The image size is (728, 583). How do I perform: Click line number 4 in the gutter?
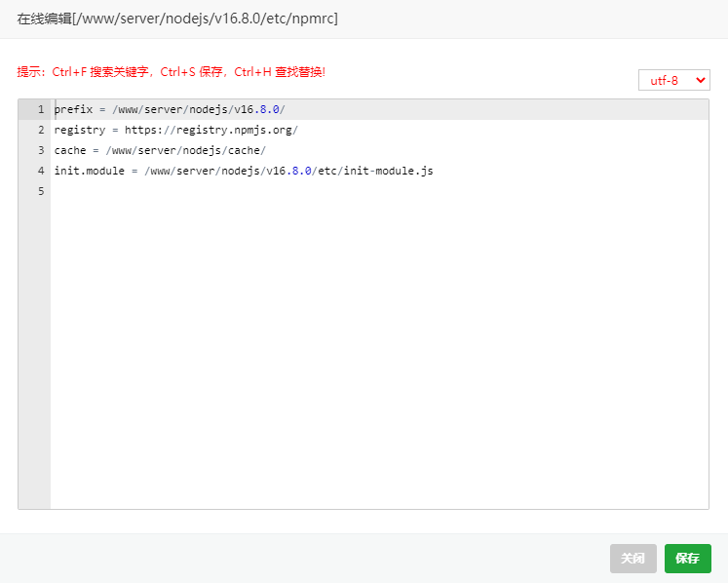pos(41,171)
